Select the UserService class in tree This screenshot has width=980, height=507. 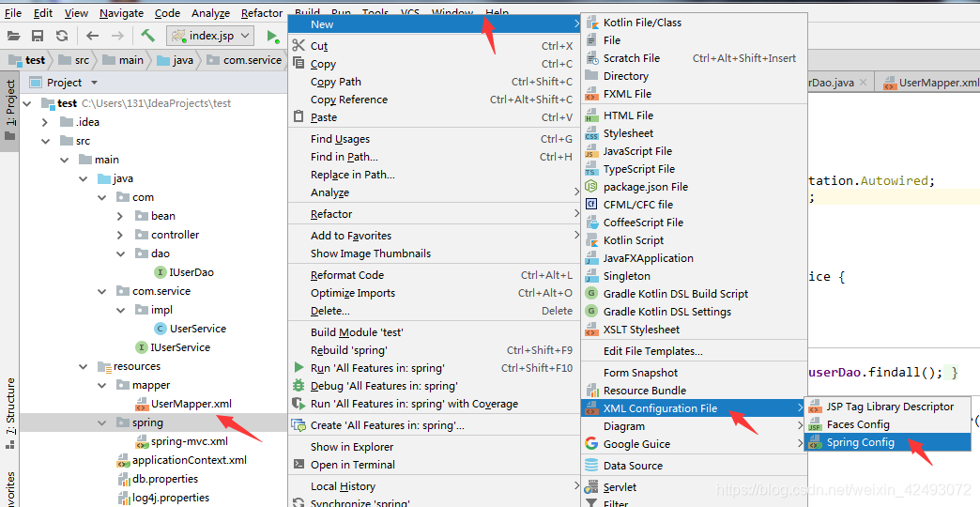(x=190, y=329)
